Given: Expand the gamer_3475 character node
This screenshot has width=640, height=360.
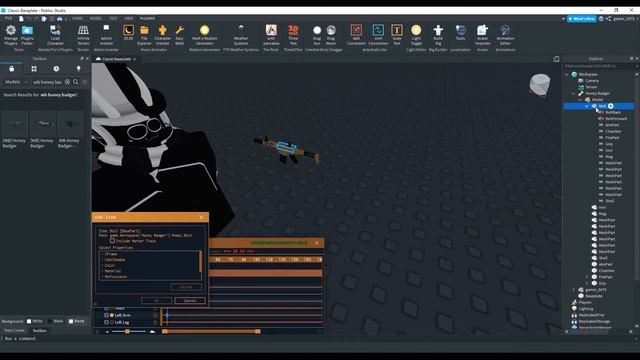Looking at the screenshot, I should point(573,289).
